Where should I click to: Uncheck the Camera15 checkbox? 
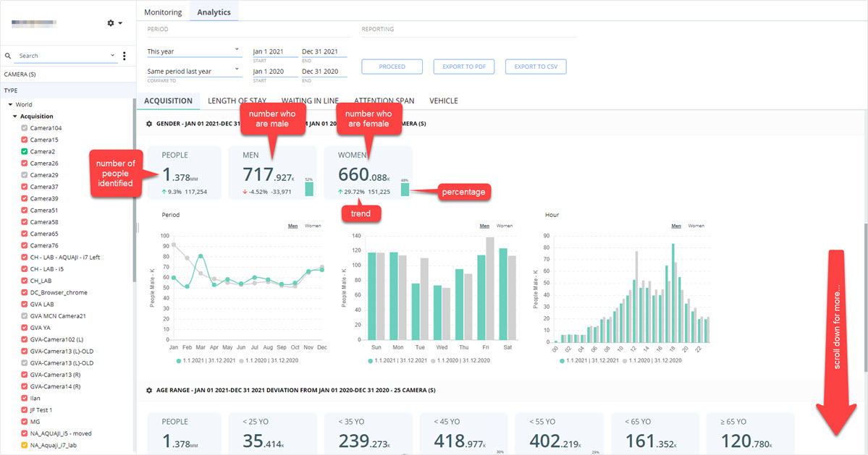tap(25, 140)
